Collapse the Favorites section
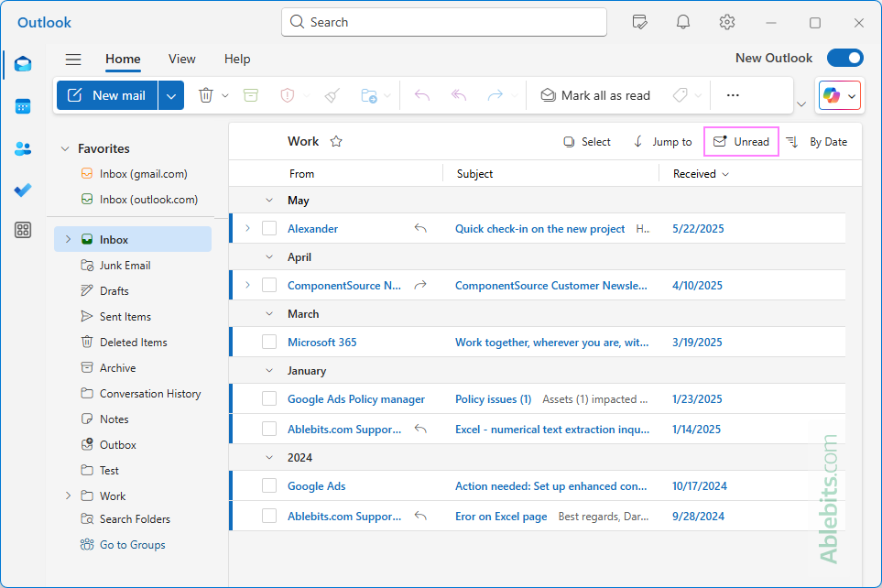Image resolution: width=882 pixels, height=588 pixels. 65,148
